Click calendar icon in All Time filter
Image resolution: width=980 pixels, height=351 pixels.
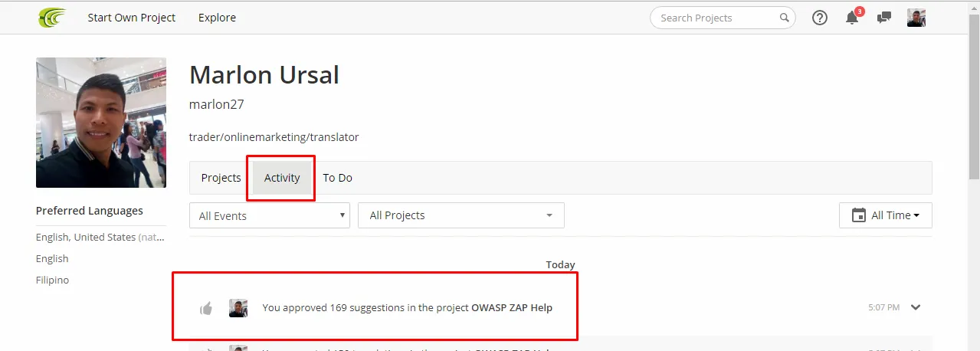coord(859,215)
